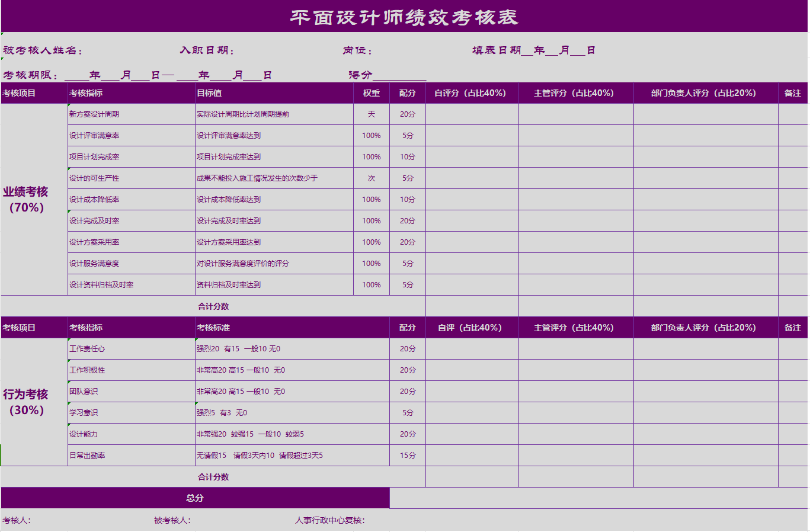
Task: Click the 得分 blank field
Action: [399, 76]
